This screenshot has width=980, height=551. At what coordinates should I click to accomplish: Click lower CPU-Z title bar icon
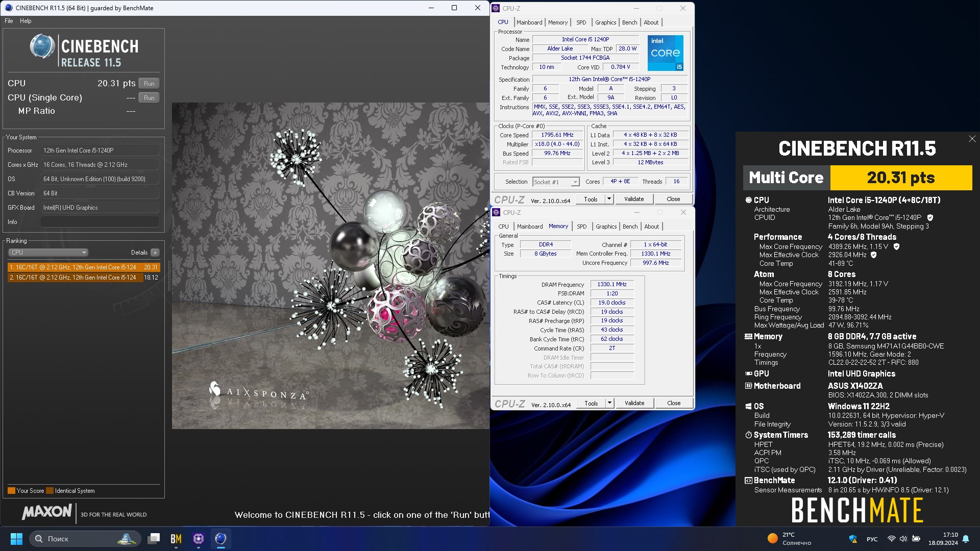[x=496, y=212]
